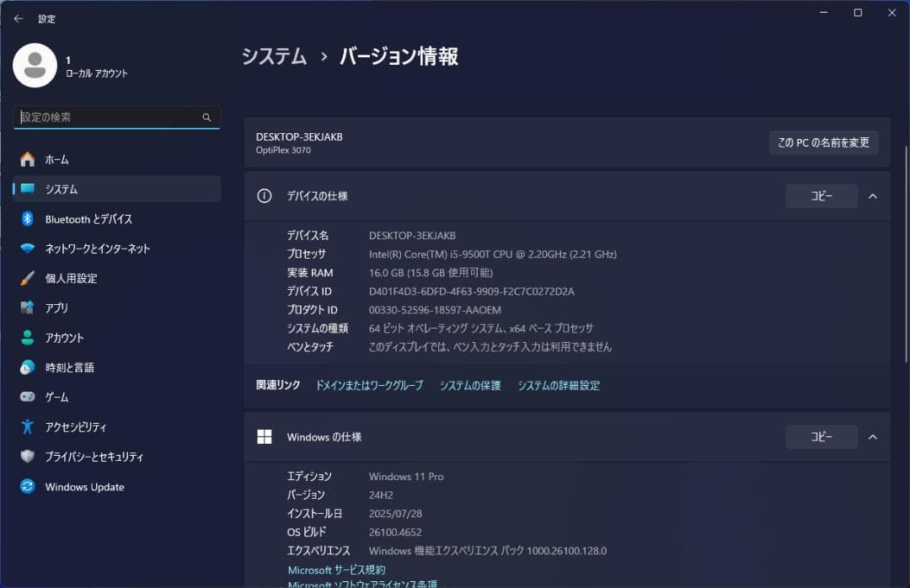Open Windows Update from the sidebar

pyautogui.click(x=84, y=487)
